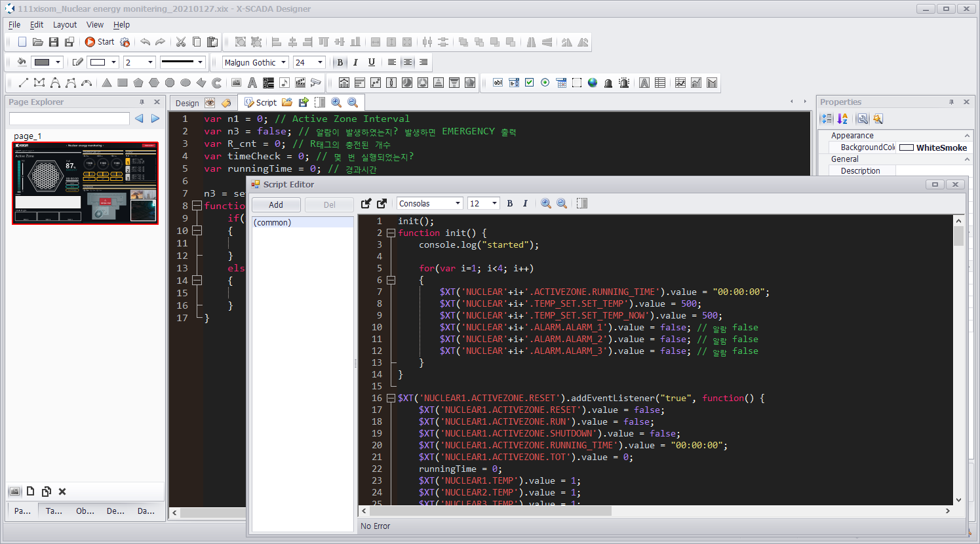Insert a video clip object
The height and width of the screenshot is (544, 980).
(x=300, y=83)
